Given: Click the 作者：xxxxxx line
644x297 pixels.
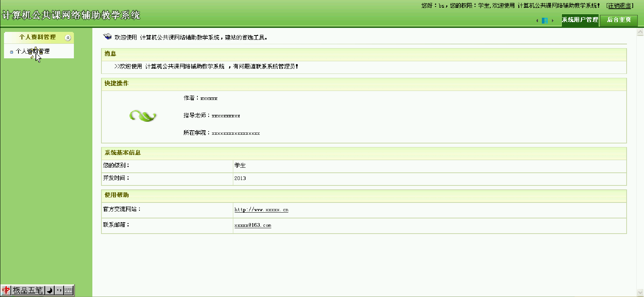Looking at the screenshot, I should click(x=200, y=98).
